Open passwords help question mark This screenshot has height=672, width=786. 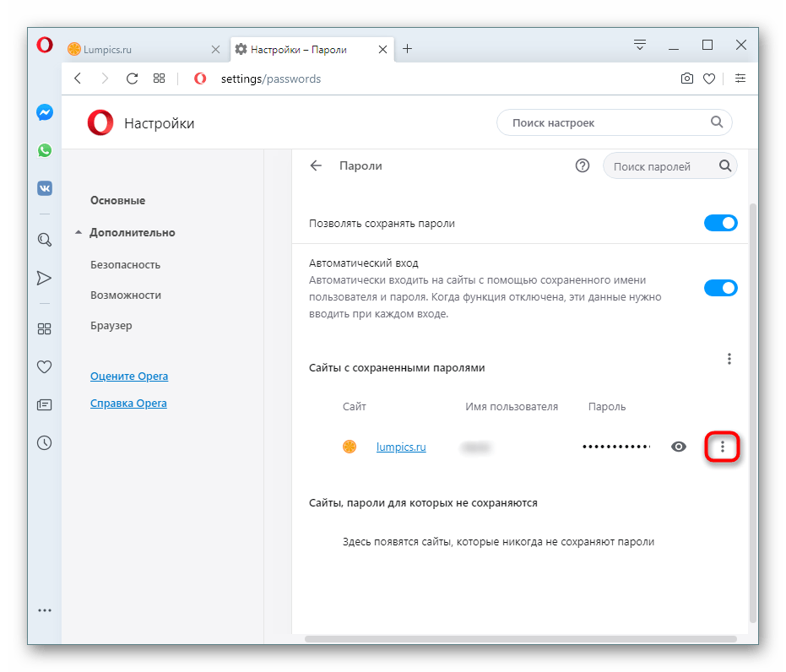coord(582,165)
